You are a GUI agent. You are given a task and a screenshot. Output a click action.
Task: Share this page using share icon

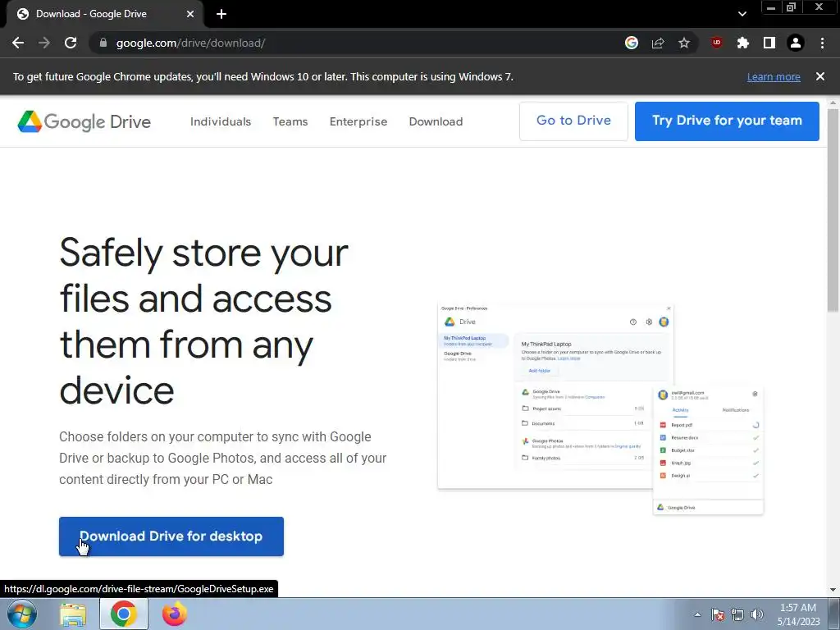pyautogui.click(x=658, y=43)
